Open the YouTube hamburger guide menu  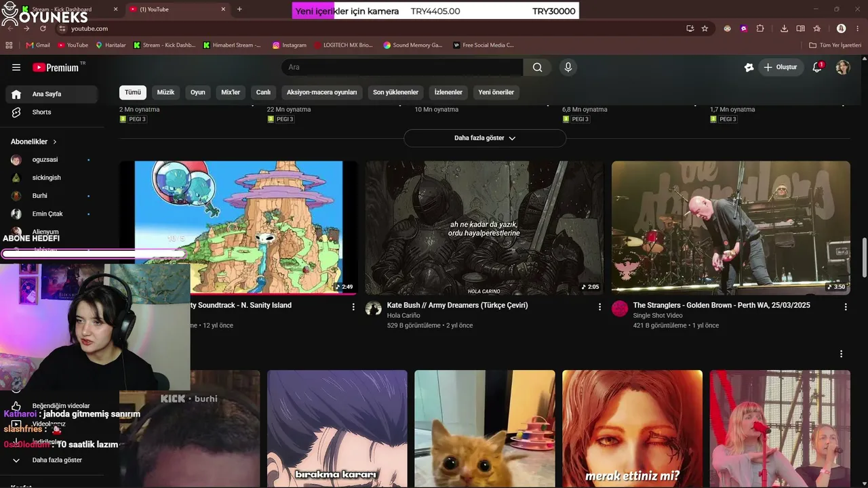point(16,67)
